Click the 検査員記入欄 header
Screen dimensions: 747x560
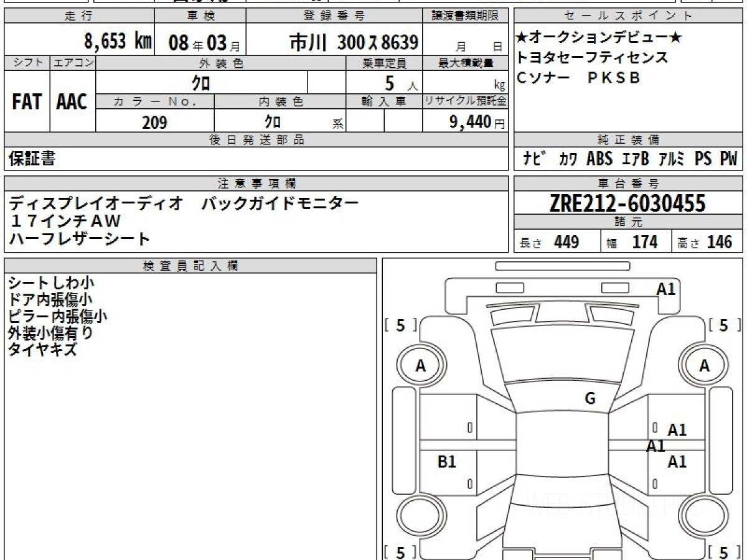(190, 266)
